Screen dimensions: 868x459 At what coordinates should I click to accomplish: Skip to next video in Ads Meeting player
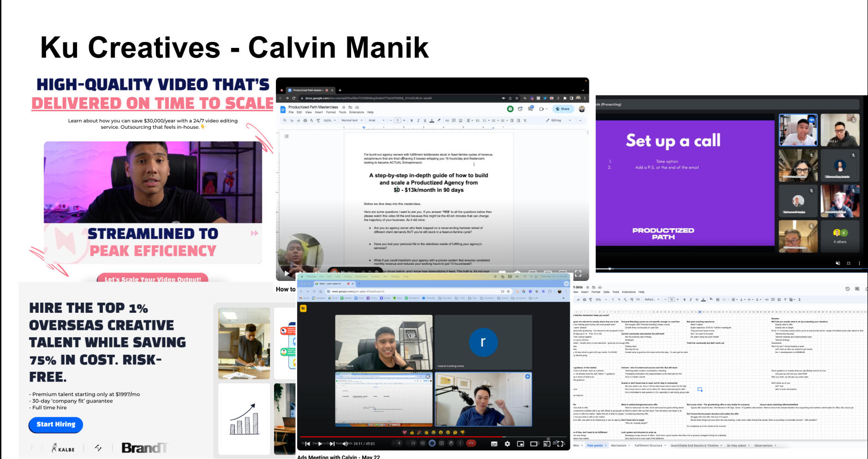[331, 444]
